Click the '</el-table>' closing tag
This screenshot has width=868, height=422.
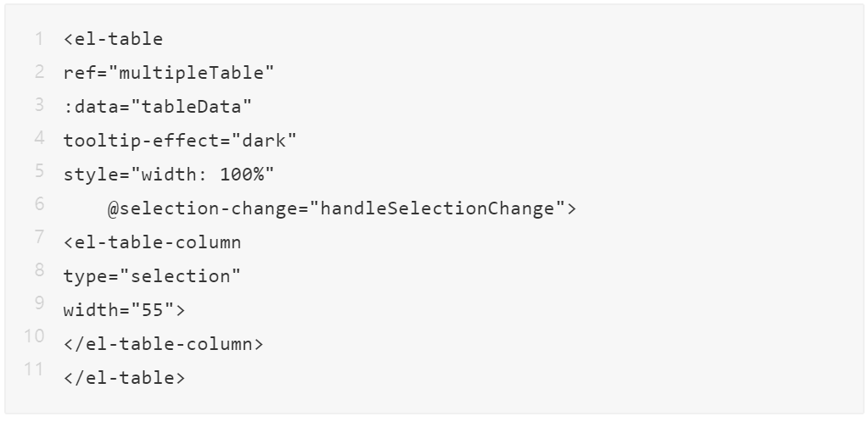(x=124, y=378)
